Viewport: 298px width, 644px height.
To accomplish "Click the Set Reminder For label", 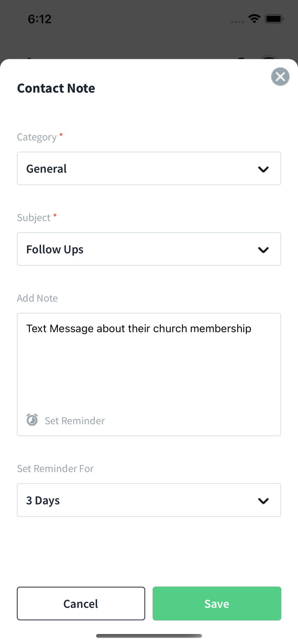I will point(55,469).
